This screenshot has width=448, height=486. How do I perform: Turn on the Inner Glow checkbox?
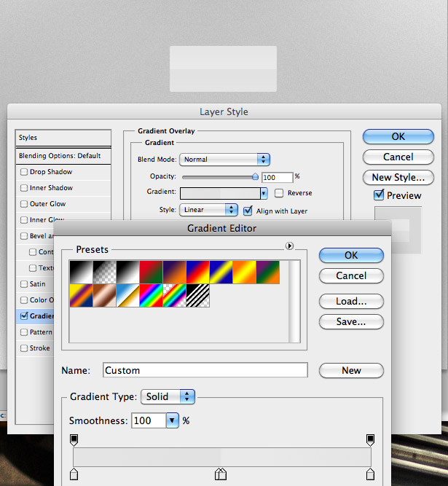point(24,220)
